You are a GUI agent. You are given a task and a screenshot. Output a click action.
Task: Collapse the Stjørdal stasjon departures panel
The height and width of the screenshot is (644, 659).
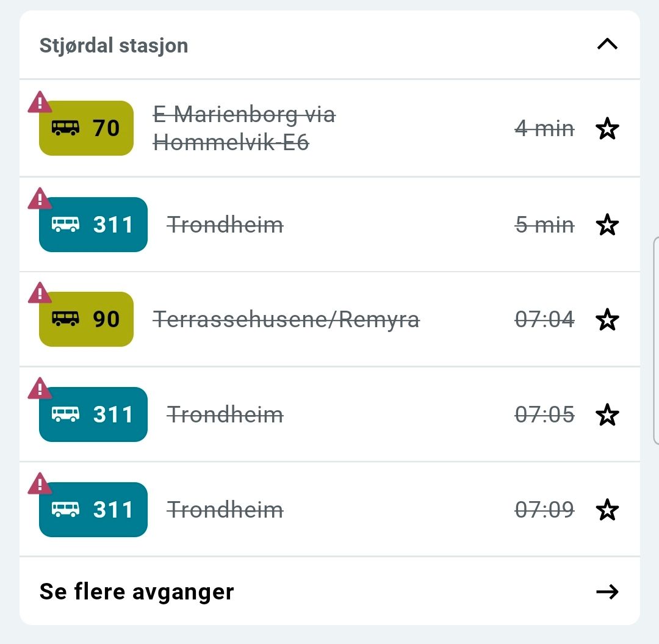[x=607, y=45]
